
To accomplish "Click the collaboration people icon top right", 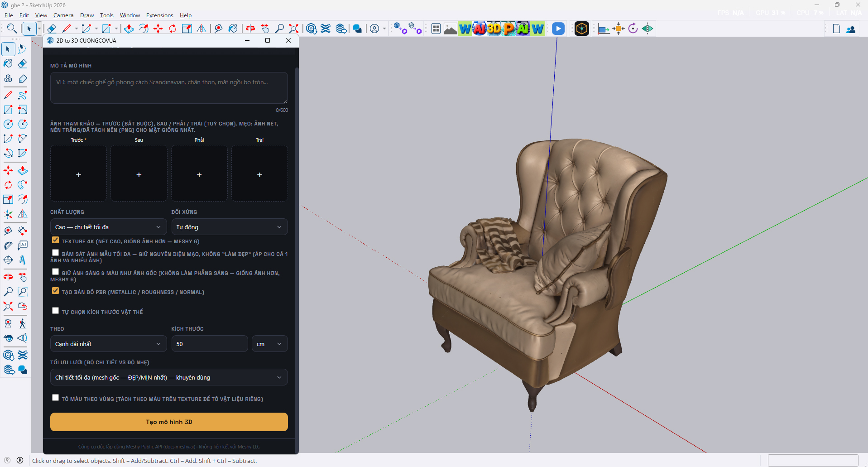I will click(851, 29).
